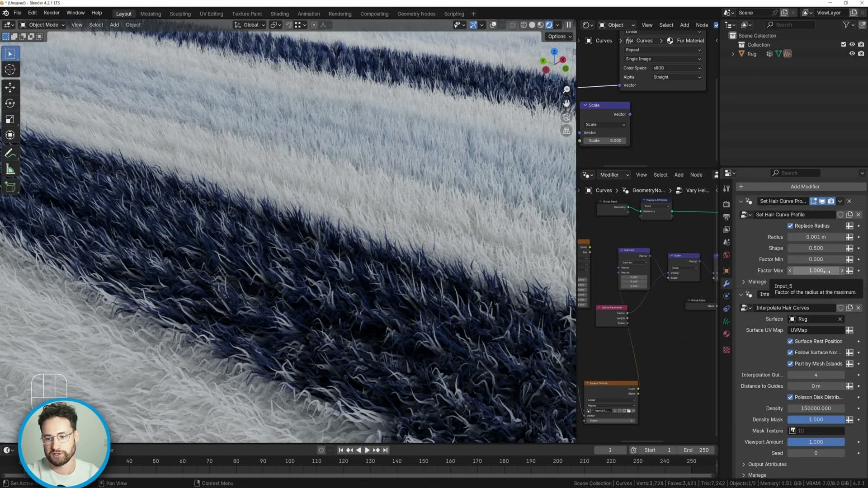Adjust the Density Mask slider

pos(816,420)
